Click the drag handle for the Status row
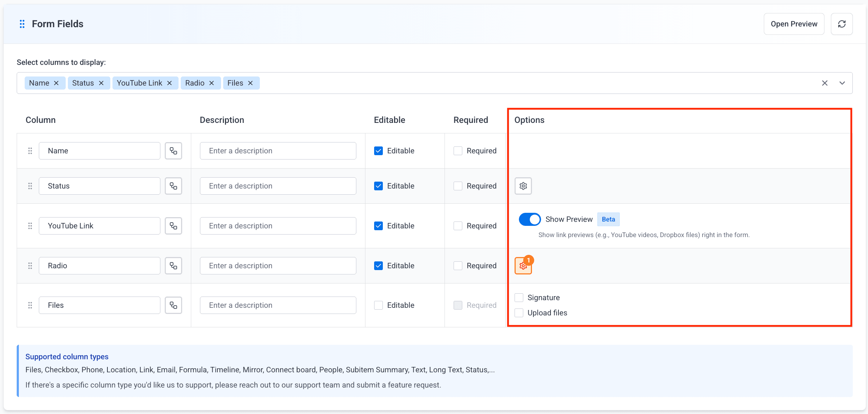 point(30,186)
